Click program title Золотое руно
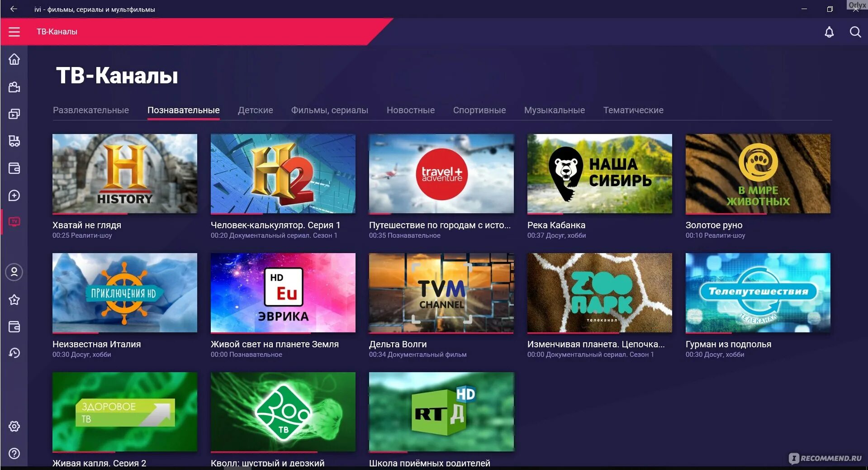This screenshot has width=868, height=470. (714, 225)
